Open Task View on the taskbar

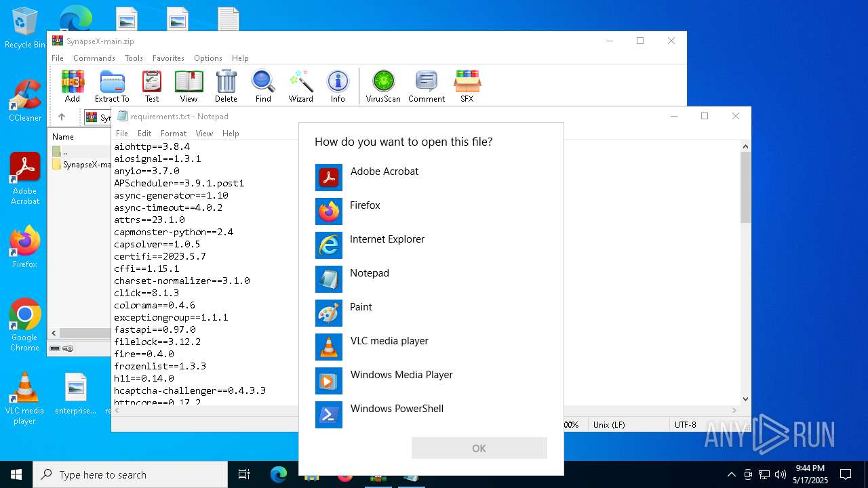click(x=244, y=474)
